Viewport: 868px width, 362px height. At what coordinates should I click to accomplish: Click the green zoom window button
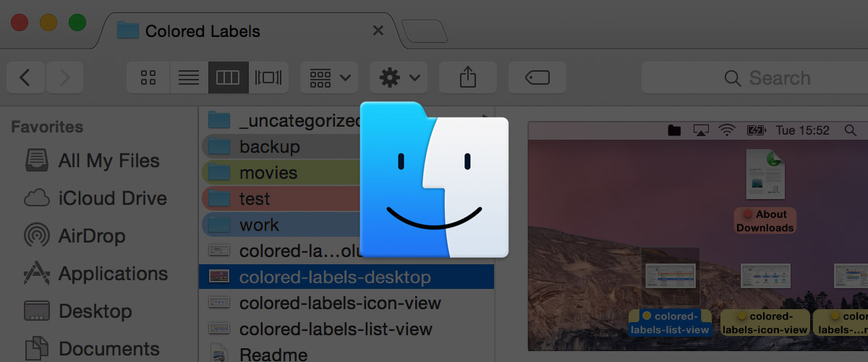[x=77, y=22]
